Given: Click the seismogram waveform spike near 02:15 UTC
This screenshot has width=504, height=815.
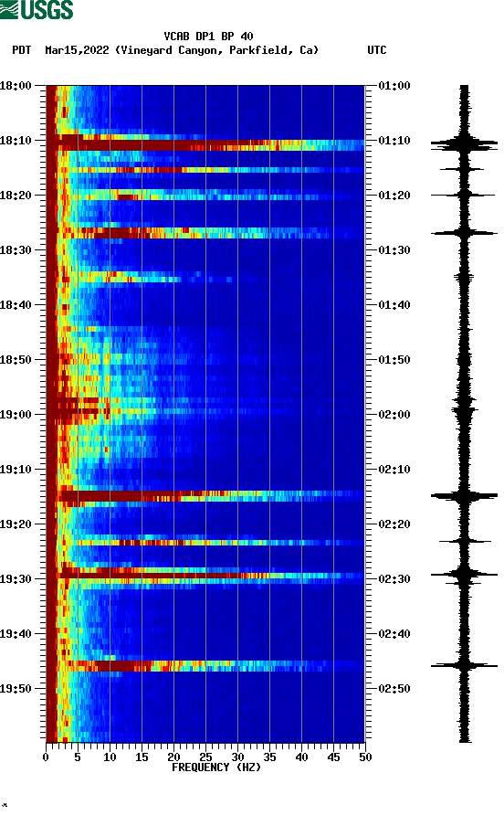Looking at the screenshot, I should (x=464, y=496).
